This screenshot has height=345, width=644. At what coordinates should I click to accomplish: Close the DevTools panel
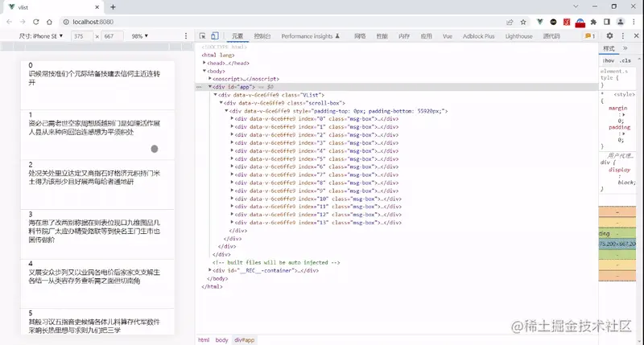(636, 36)
